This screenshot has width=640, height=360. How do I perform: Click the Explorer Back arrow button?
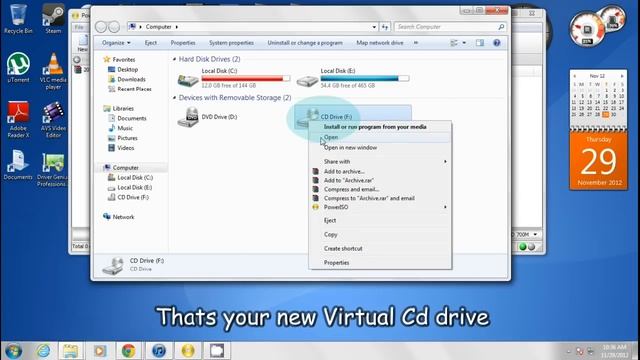click(x=101, y=27)
